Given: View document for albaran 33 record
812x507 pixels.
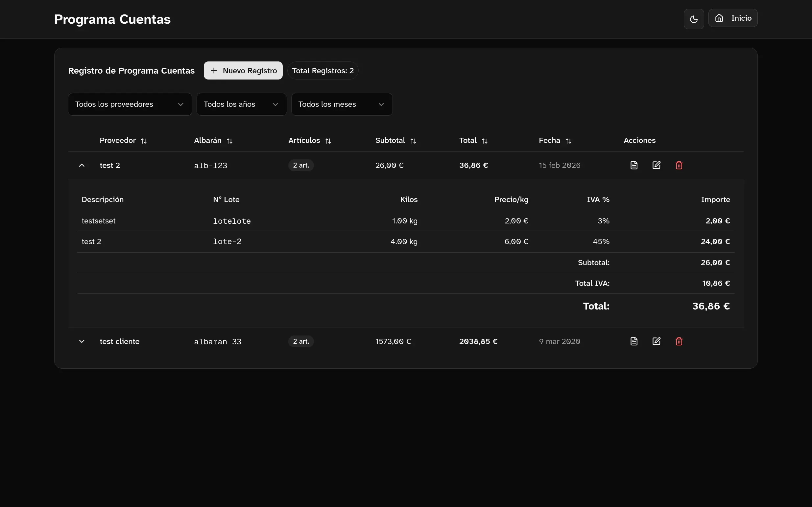Looking at the screenshot, I should pyautogui.click(x=634, y=341).
